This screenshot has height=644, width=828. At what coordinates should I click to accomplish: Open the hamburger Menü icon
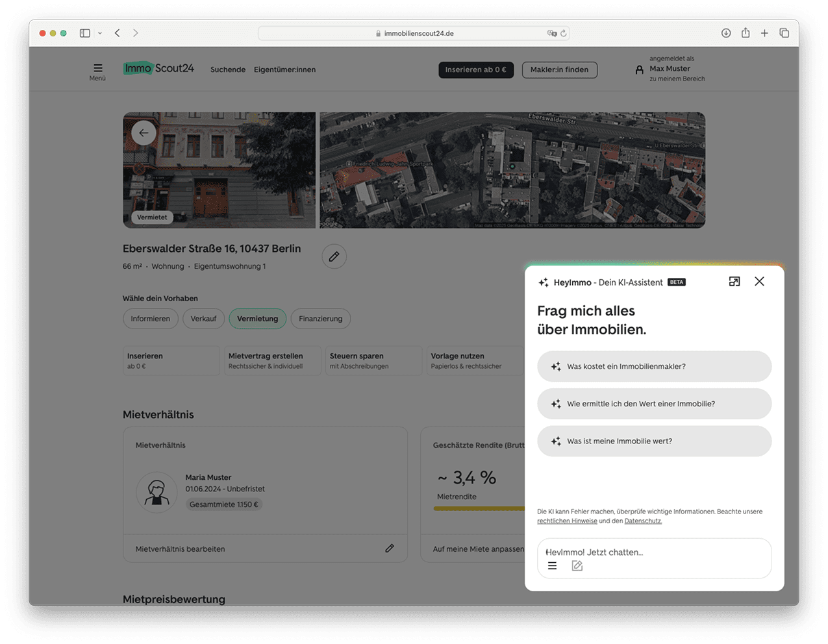(97, 68)
